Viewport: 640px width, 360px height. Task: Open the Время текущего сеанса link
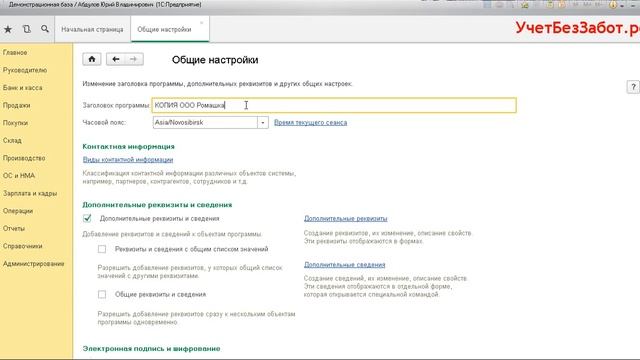point(311,122)
